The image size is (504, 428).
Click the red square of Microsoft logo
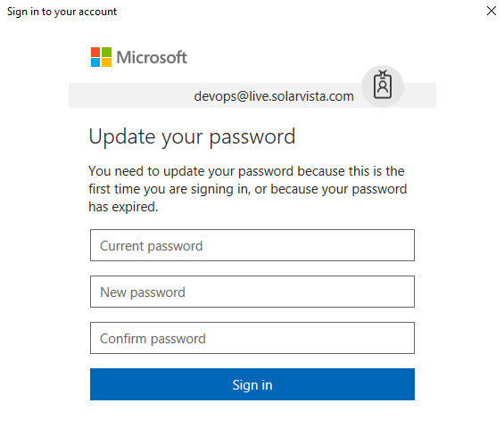click(95, 52)
